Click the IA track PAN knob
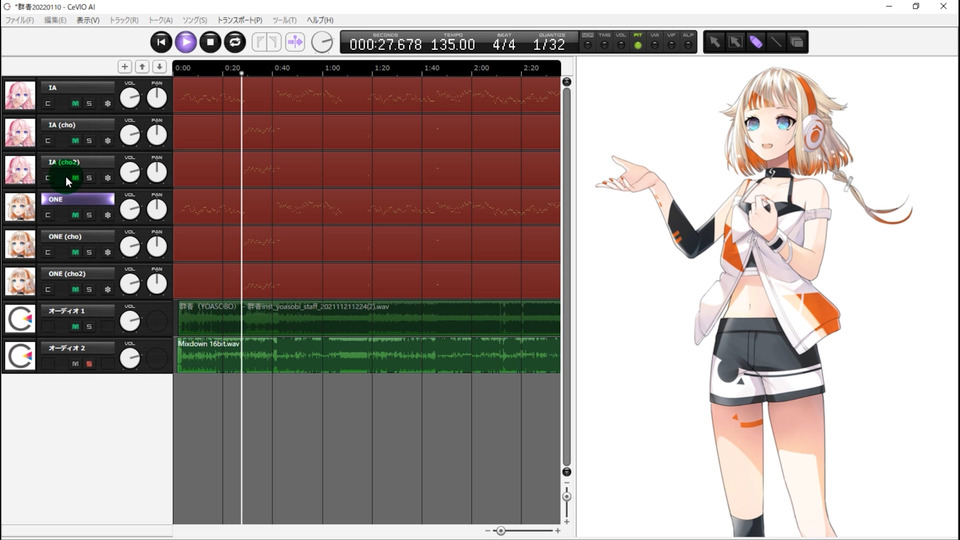Viewport: 960px width, 540px height. [x=157, y=97]
